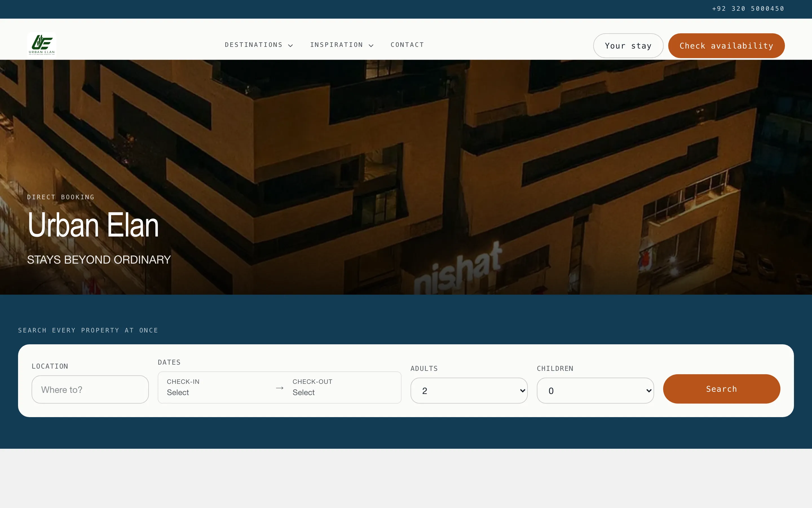Open the Adults dropdown

469,390
